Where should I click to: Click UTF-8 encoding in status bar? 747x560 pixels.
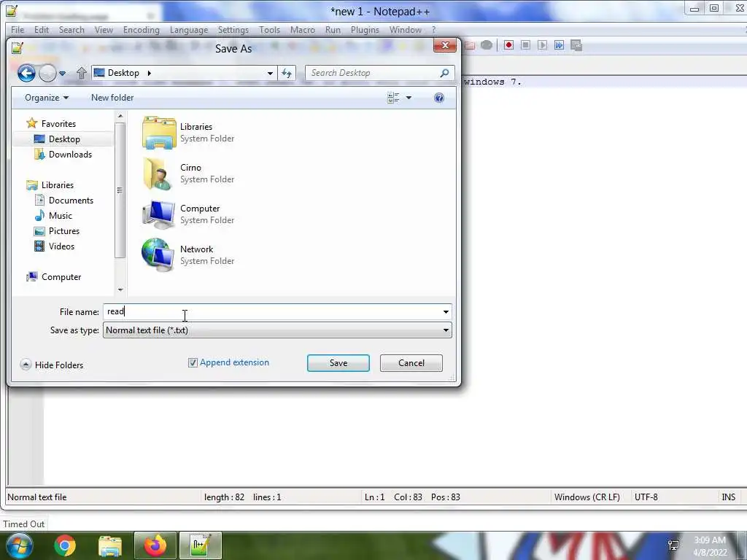click(x=646, y=497)
